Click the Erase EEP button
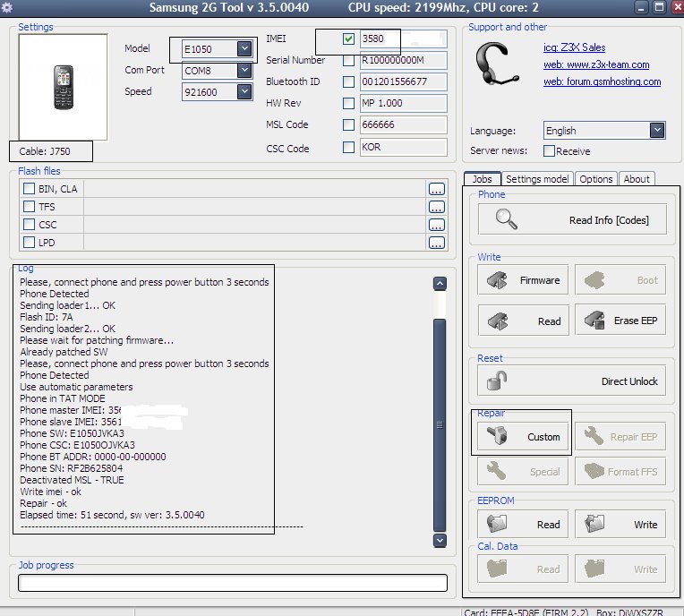684x616 pixels. (620, 321)
